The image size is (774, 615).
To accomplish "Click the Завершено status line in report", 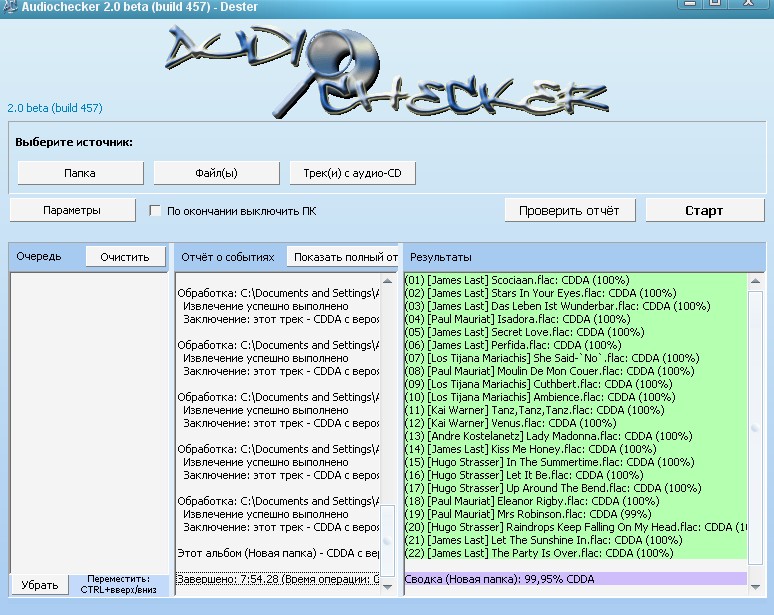I will pyautogui.click(x=276, y=579).
